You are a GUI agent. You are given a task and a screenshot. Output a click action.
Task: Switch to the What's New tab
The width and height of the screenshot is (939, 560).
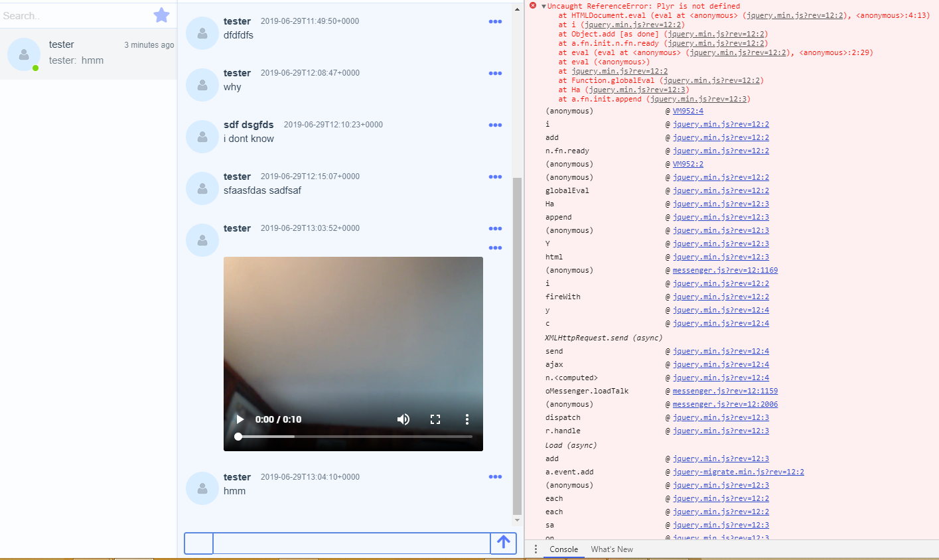pyautogui.click(x=611, y=549)
